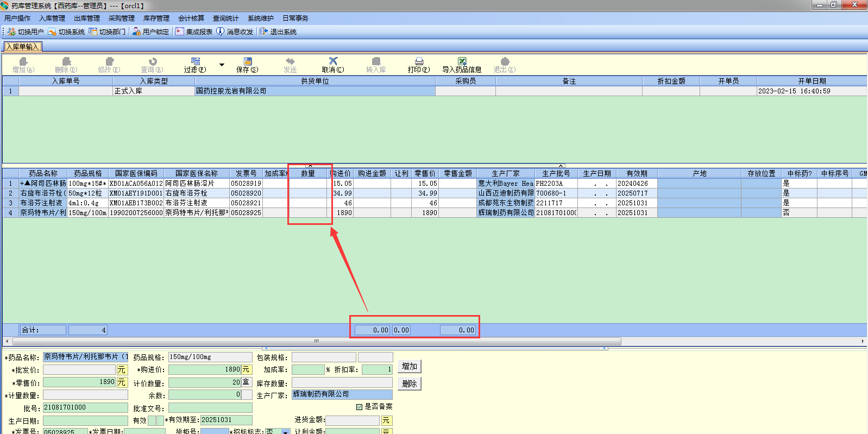Click the 零售价 input field
The height and width of the screenshot is (434, 868).
[80, 382]
